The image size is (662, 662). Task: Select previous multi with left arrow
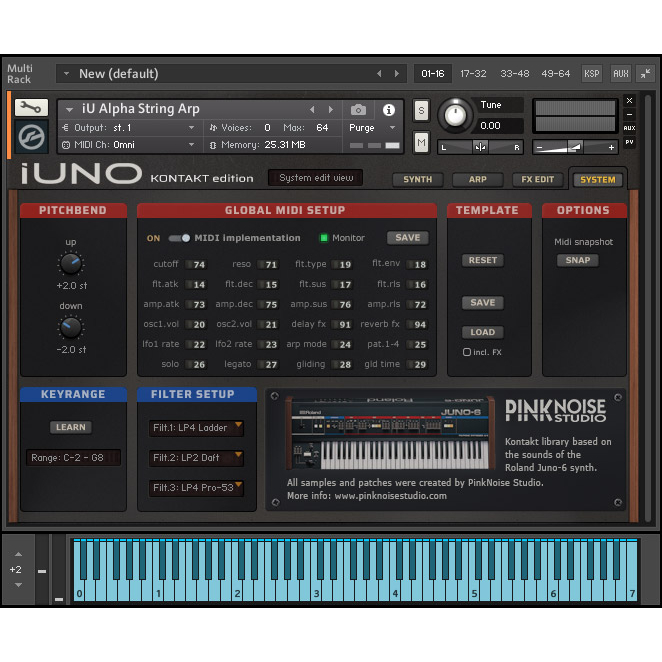pyautogui.click(x=379, y=73)
